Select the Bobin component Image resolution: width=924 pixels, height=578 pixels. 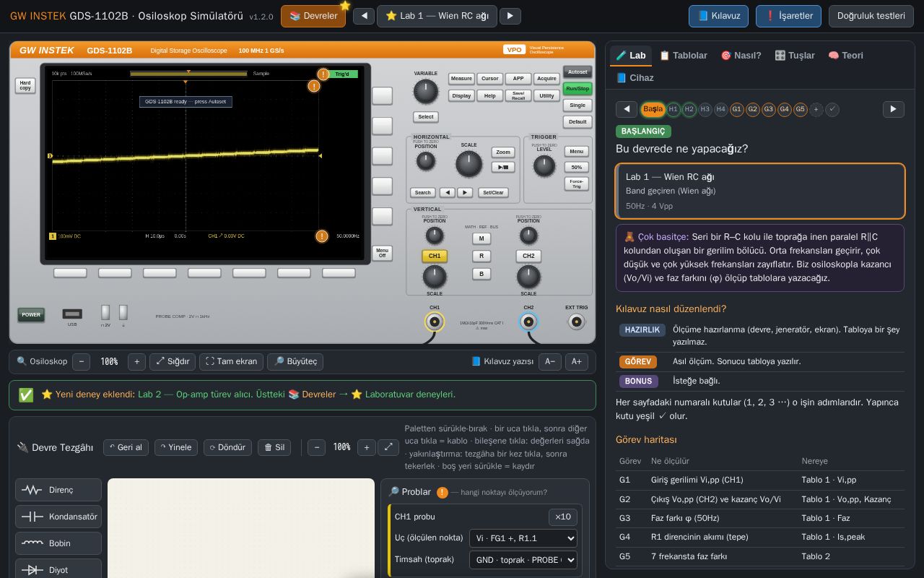58,543
